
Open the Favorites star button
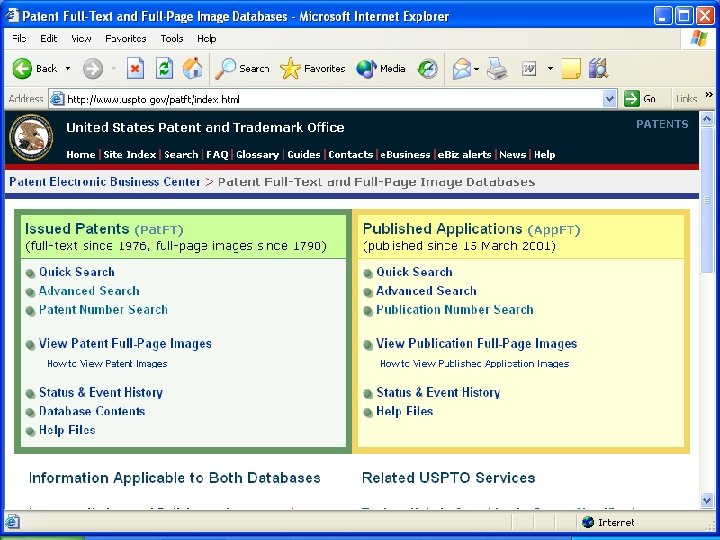(290, 69)
